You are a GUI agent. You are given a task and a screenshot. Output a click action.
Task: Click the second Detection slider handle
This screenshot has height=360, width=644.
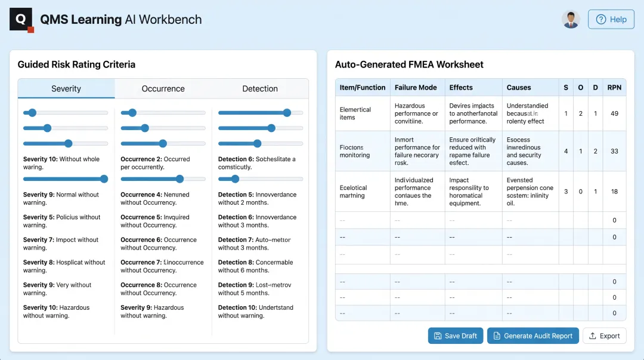(x=271, y=128)
